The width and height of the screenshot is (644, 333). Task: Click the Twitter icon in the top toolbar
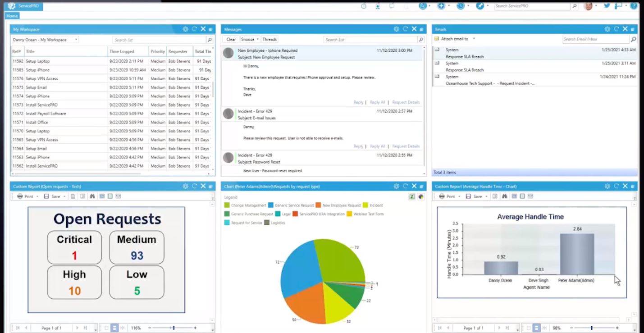[x=606, y=6]
